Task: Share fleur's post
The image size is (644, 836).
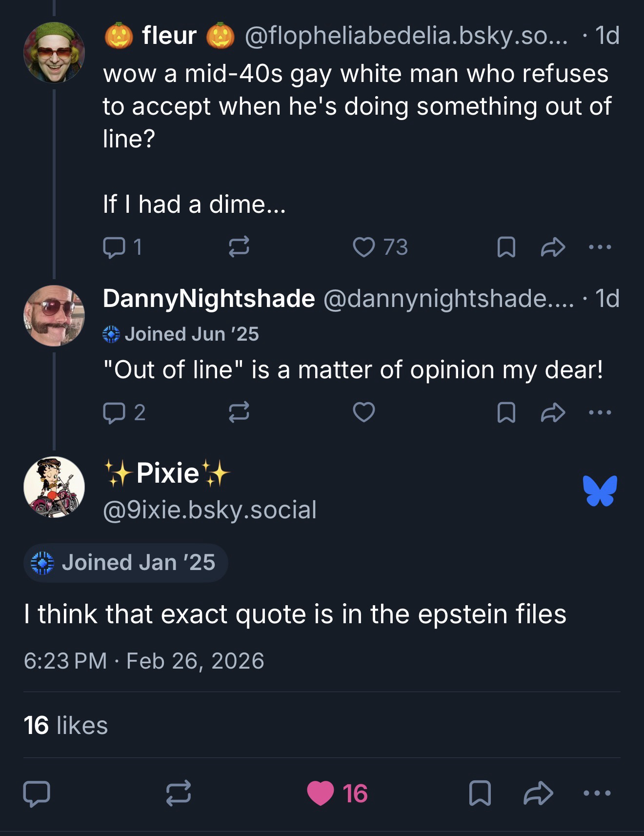Action: 553,247
